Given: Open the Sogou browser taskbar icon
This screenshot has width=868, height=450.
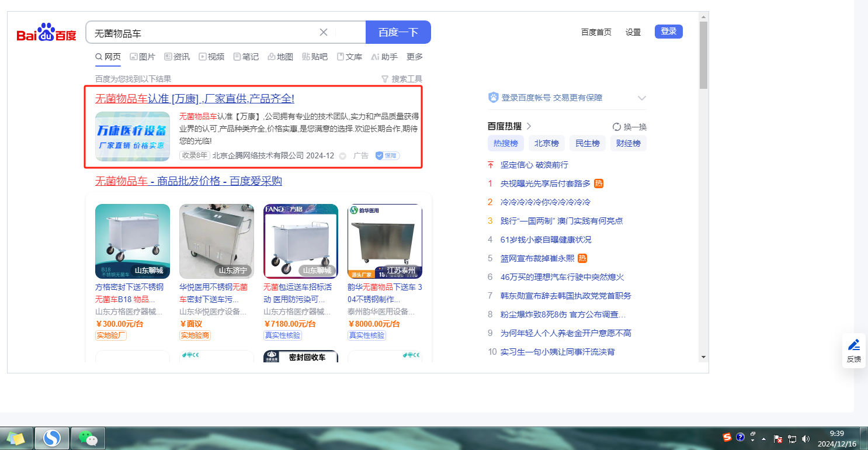Looking at the screenshot, I should tap(52, 437).
